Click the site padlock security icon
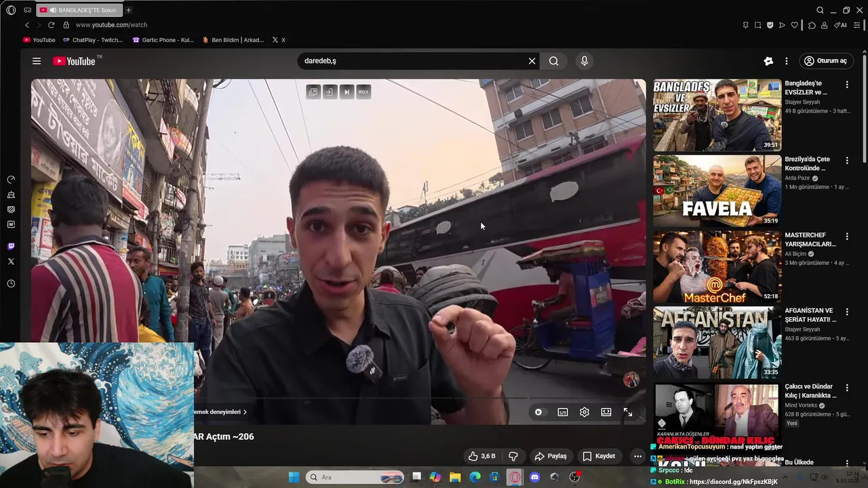 point(66,25)
